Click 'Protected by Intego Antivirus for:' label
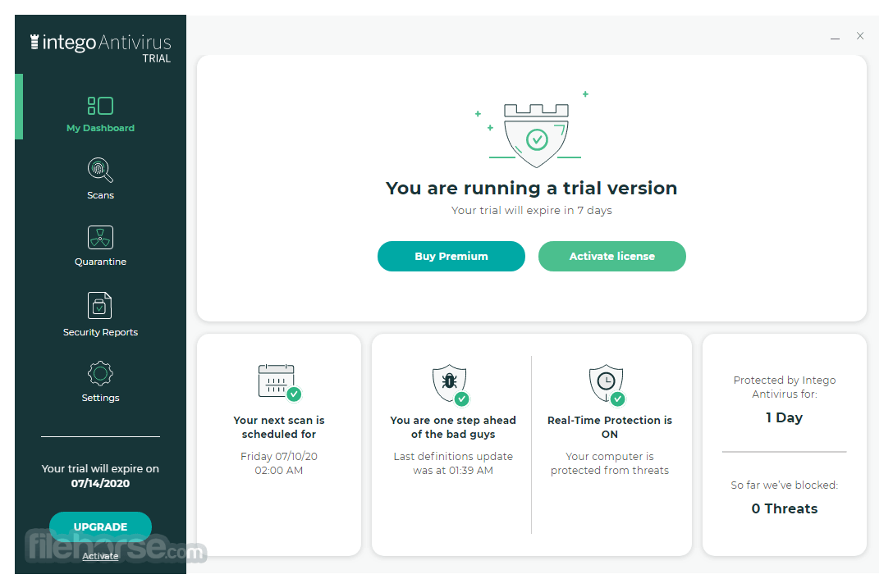893x588 pixels. pos(784,387)
